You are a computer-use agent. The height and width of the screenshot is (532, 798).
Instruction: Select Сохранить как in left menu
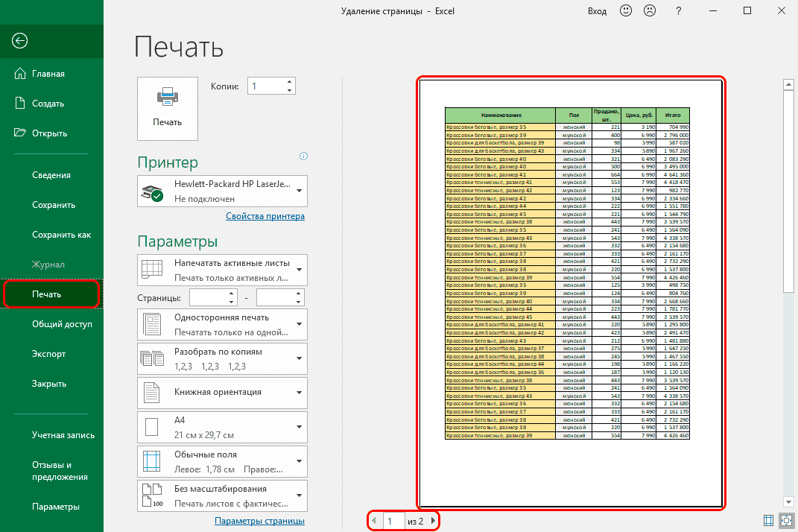(61, 235)
